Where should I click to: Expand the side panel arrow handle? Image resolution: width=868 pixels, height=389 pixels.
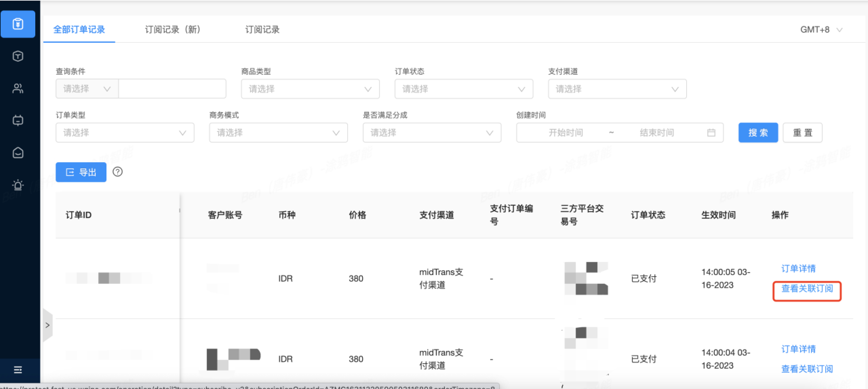click(47, 325)
